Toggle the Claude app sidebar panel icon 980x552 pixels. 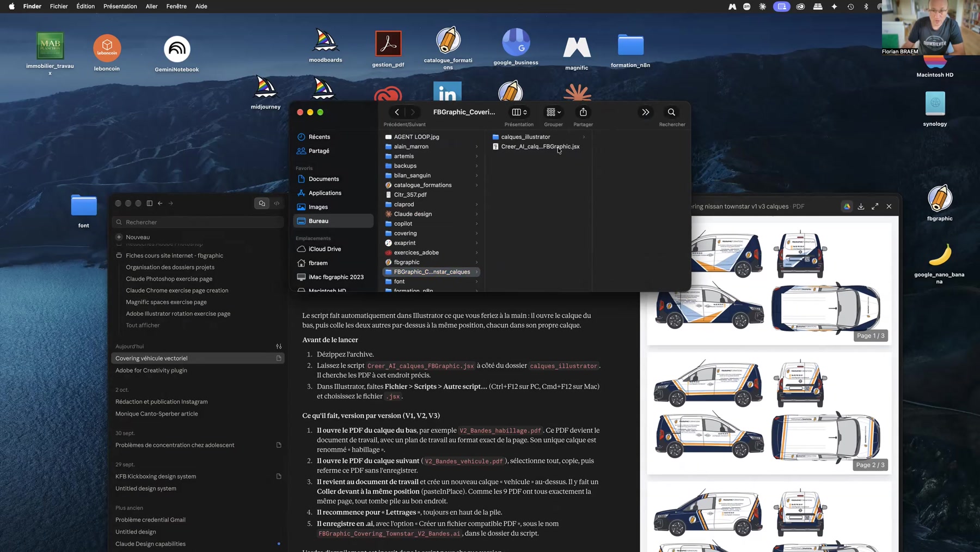(150, 203)
